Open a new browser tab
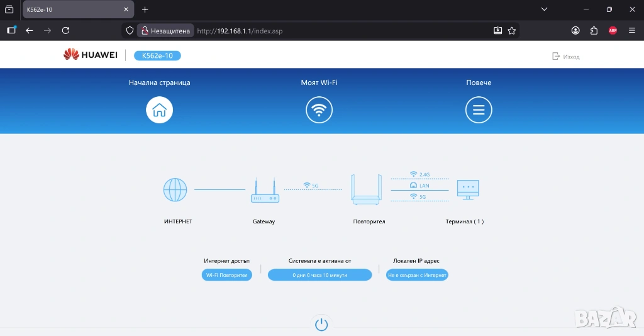 [145, 9]
